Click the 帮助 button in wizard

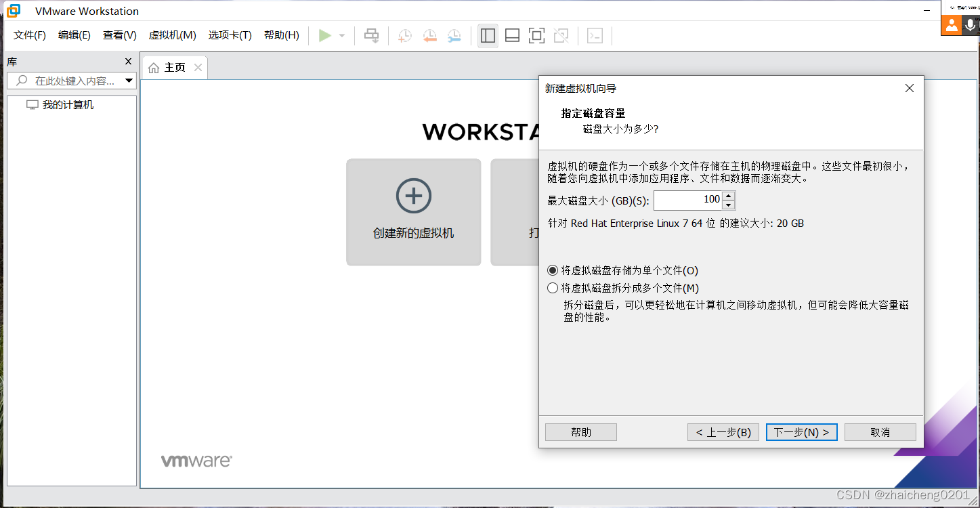point(581,432)
